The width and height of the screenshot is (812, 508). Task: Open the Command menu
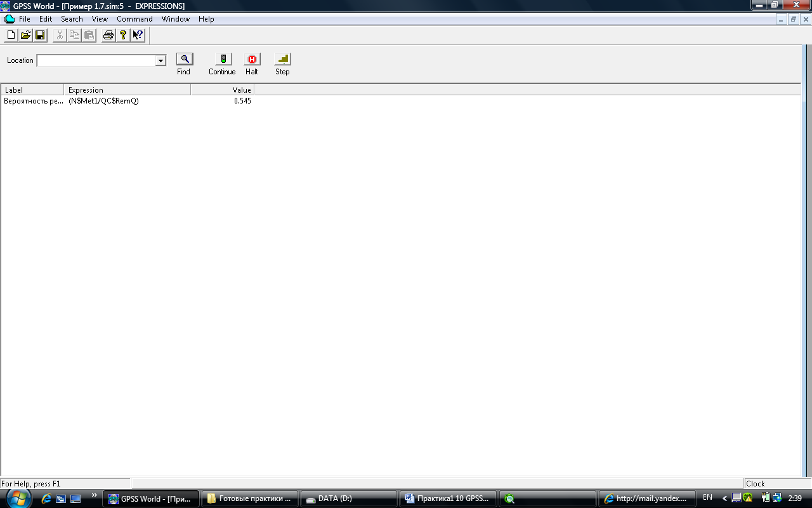134,19
